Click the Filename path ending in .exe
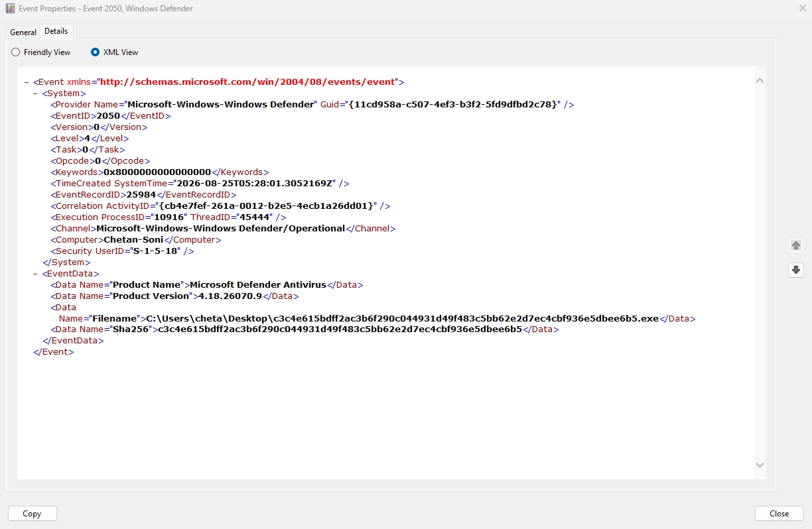This screenshot has height=529, width=812. pyautogui.click(x=402, y=319)
